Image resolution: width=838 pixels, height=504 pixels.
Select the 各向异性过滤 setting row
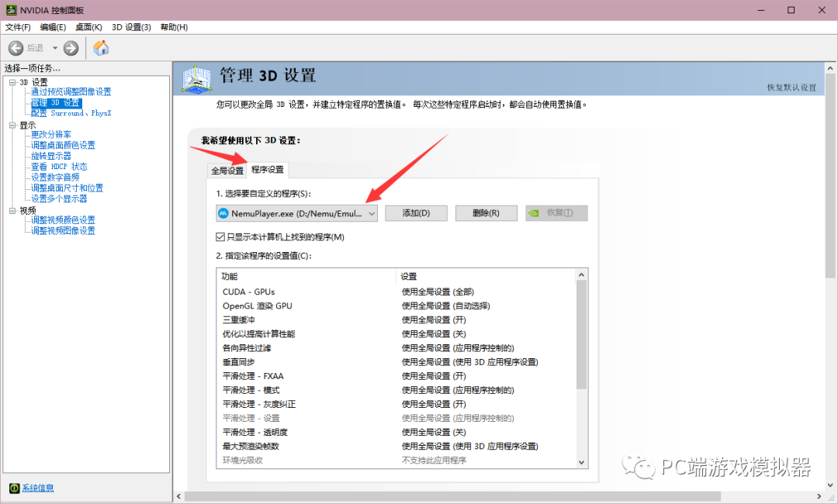(x=396, y=348)
